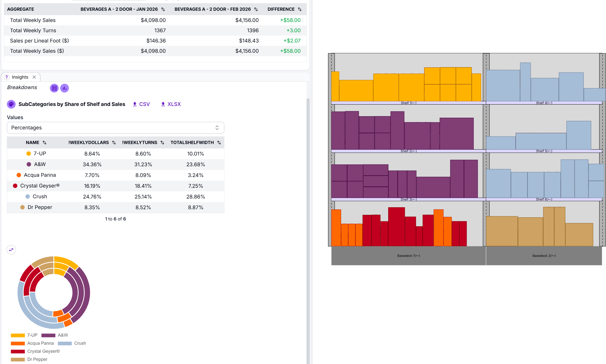Click the A&W purple color dot
The image size is (606, 364).
[29, 164]
